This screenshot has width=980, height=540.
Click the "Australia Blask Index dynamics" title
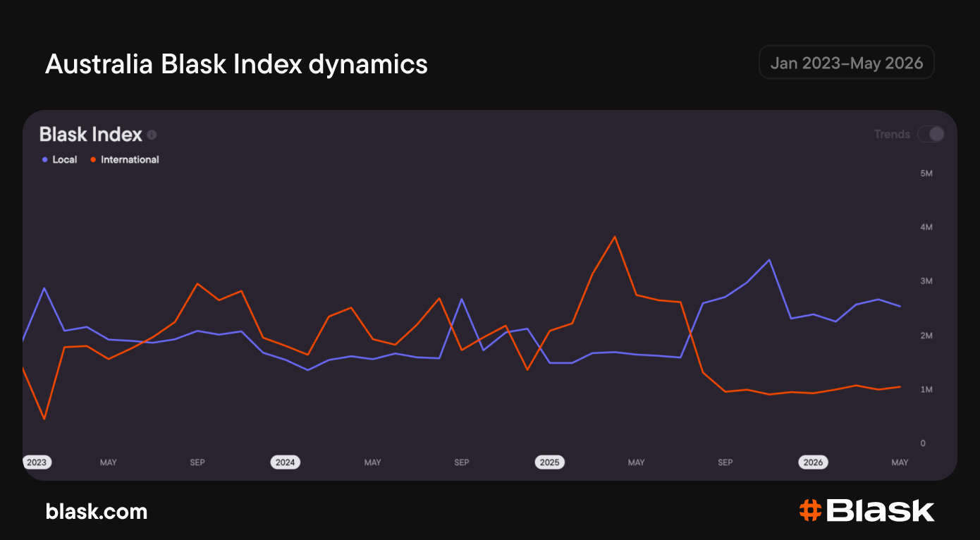(x=236, y=64)
